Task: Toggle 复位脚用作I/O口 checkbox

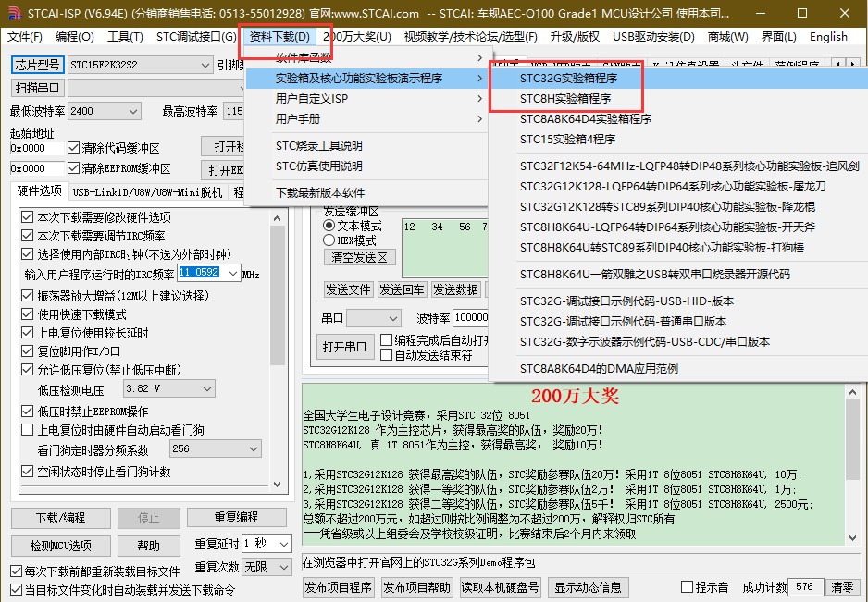Action: tap(27, 351)
